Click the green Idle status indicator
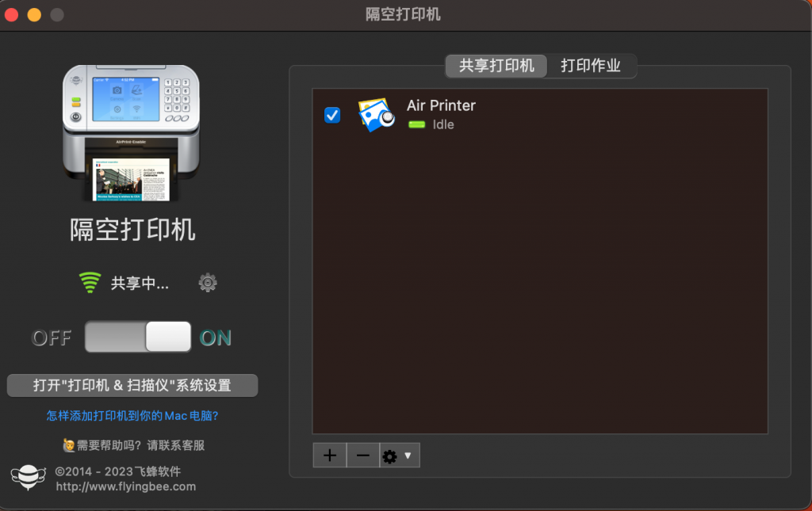The height and width of the screenshot is (511, 812). (418, 124)
